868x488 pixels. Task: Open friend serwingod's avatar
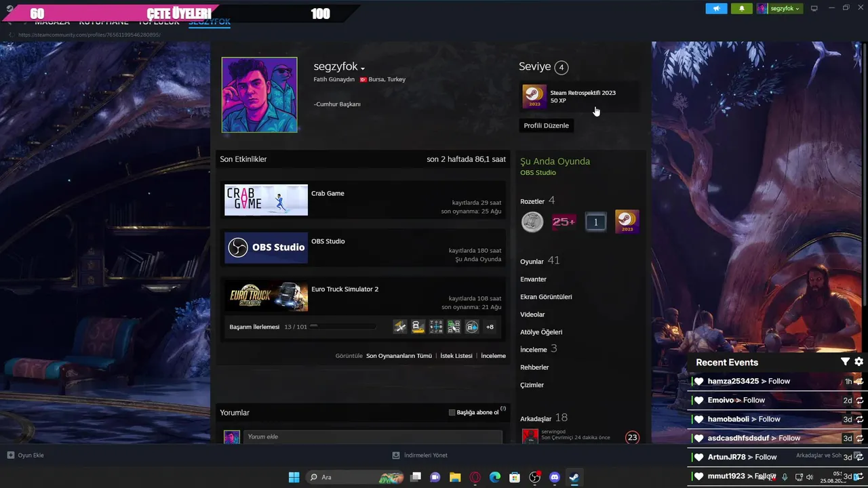coord(530,436)
